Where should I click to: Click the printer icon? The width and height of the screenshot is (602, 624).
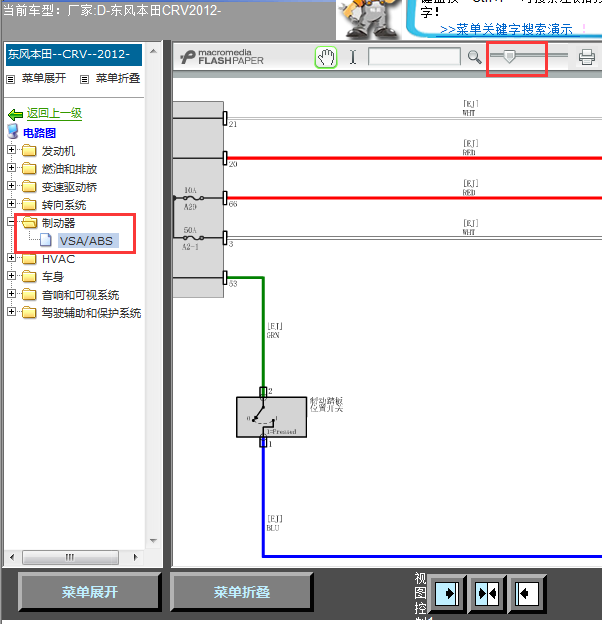pyautogui.click(x=586, y=57)
